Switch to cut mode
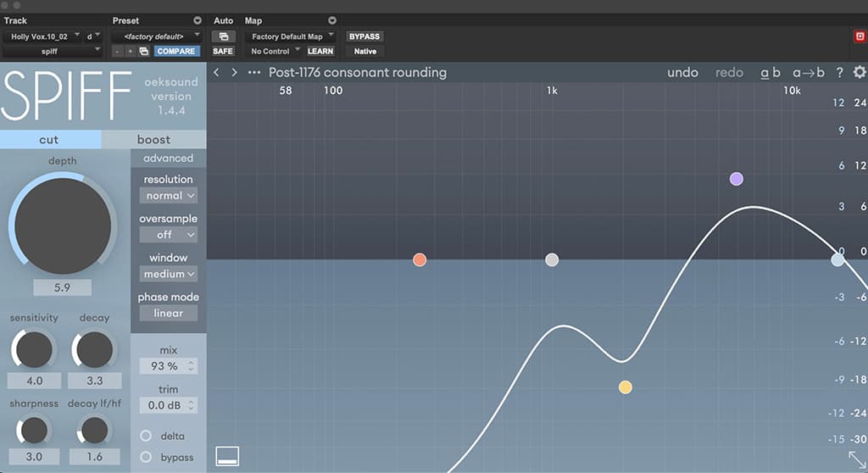 click(x=50, y=140)
